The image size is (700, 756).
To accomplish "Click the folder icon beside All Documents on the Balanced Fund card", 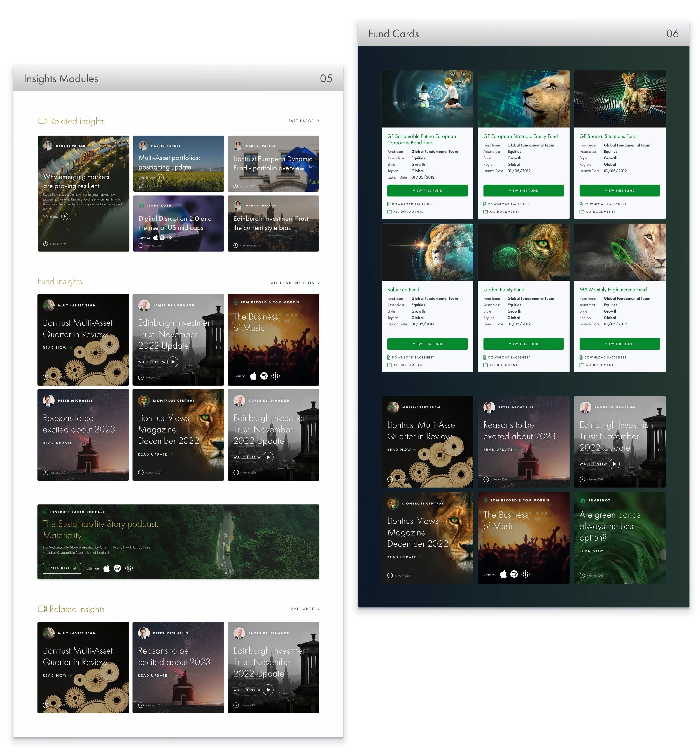I will (x=389, y=365).
